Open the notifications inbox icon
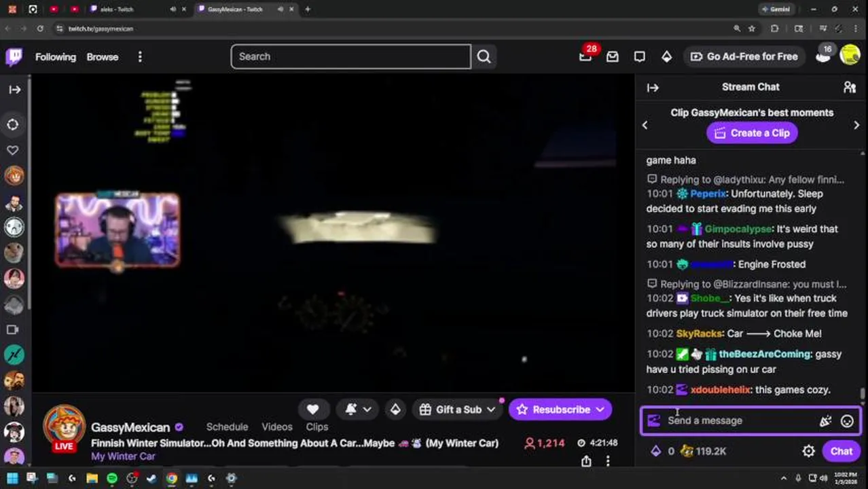868x489 pixels. click(x=613, y=57)
